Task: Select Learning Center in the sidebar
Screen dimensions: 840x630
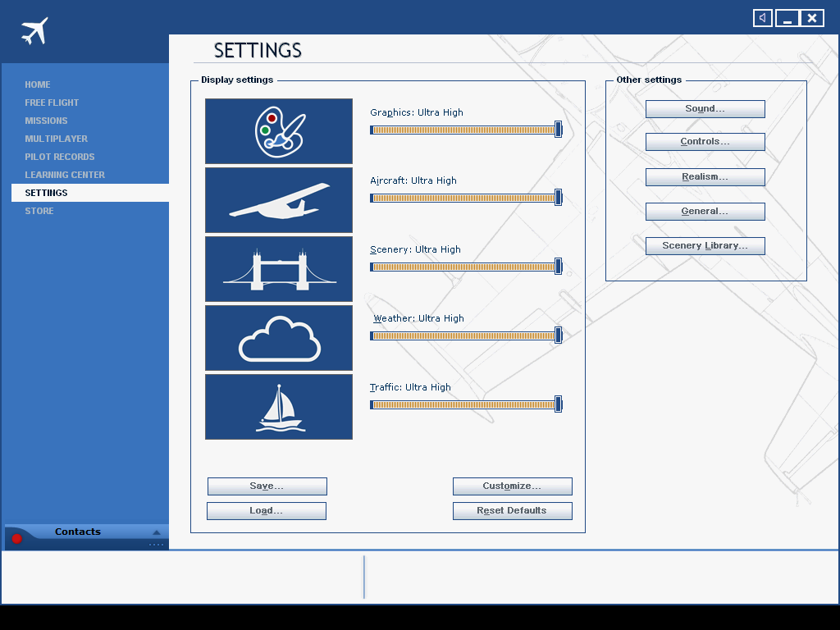Action: pos(65,175)
